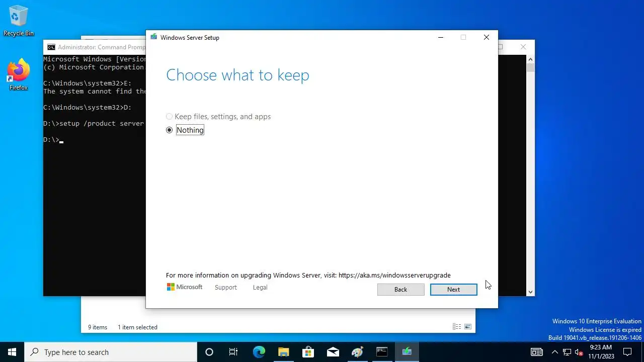This screenshot has width=644, height=362.
Task: Minimize the Windows Server Setup window
Action: point(441,37)
